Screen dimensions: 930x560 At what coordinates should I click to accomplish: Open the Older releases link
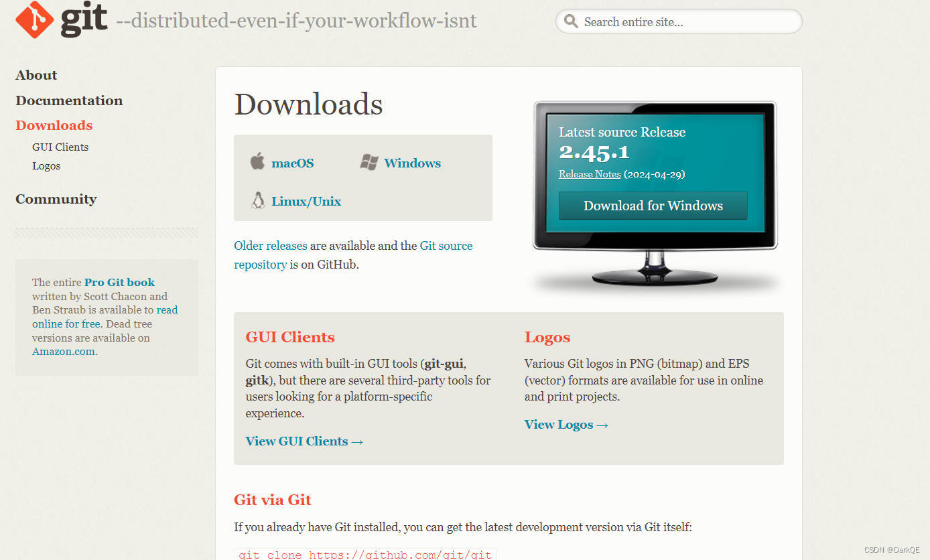(x=271, y=246)
